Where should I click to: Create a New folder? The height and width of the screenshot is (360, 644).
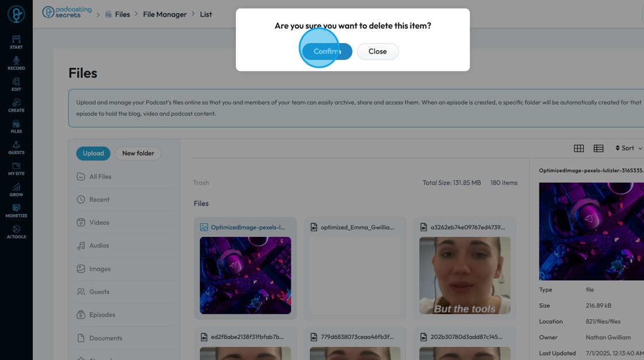tap(138, 154)
